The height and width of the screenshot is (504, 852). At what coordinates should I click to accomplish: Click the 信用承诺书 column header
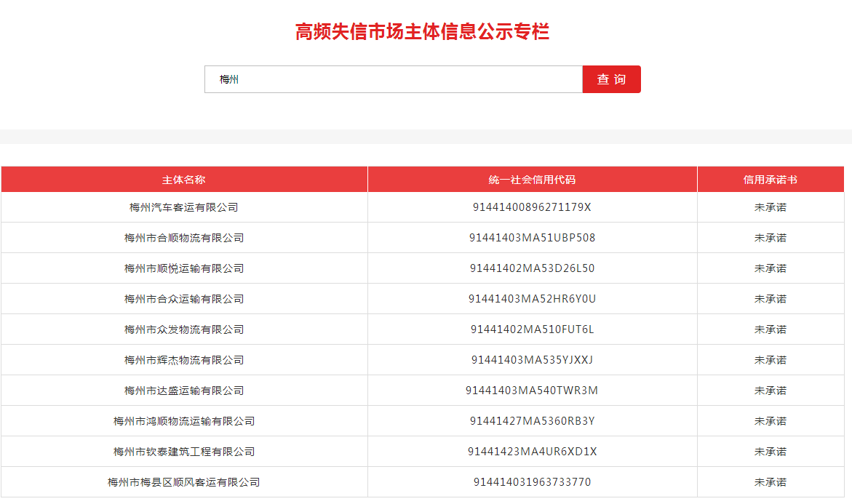pyautogui.click(x=770, y=180)
